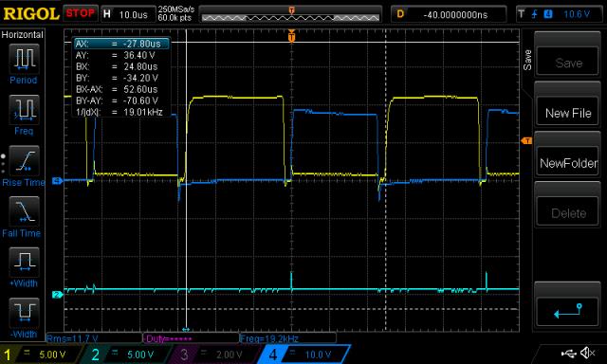Open the horizontal timebase H 10.0us setting
Image resolution: width=607 pixels, height=364 pixels.
coord(128,15)
